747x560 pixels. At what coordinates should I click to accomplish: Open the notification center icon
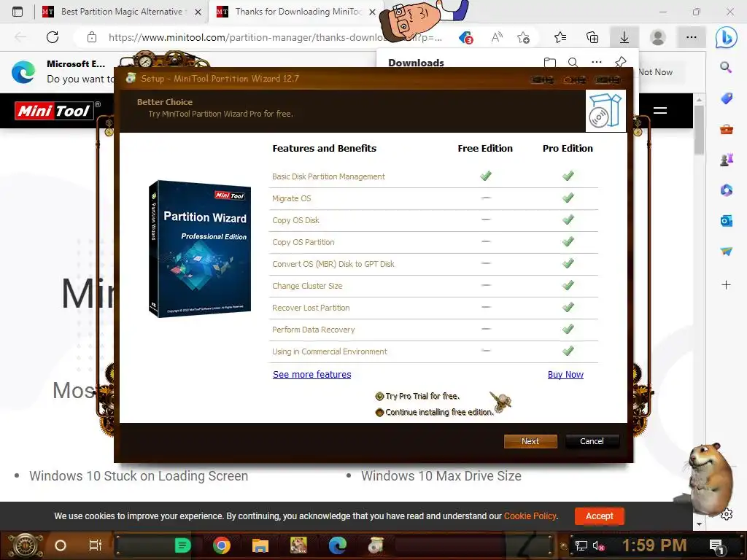click(716, 546)
